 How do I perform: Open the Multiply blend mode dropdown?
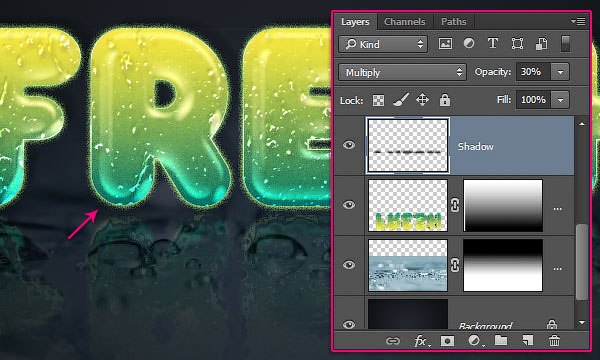click(402, 72)
